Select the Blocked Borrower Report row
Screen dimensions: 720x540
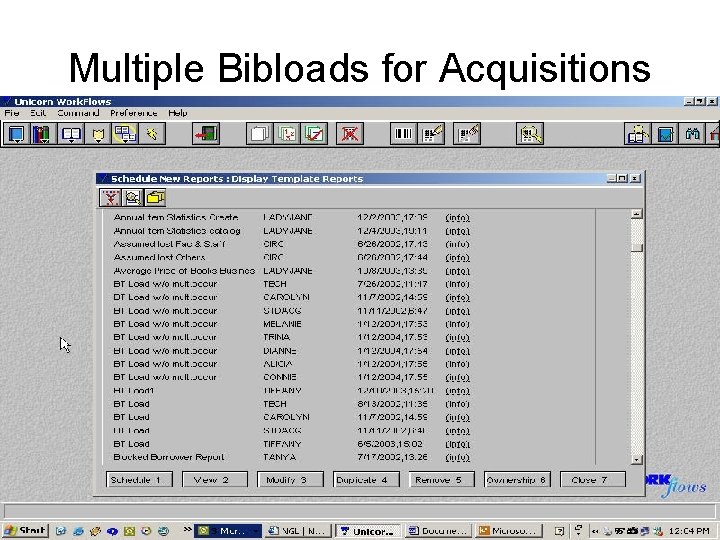(x=292, y=457)
